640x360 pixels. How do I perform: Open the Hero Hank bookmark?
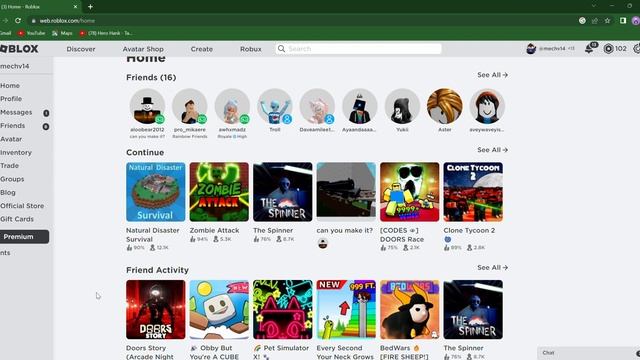pos(106,33)
